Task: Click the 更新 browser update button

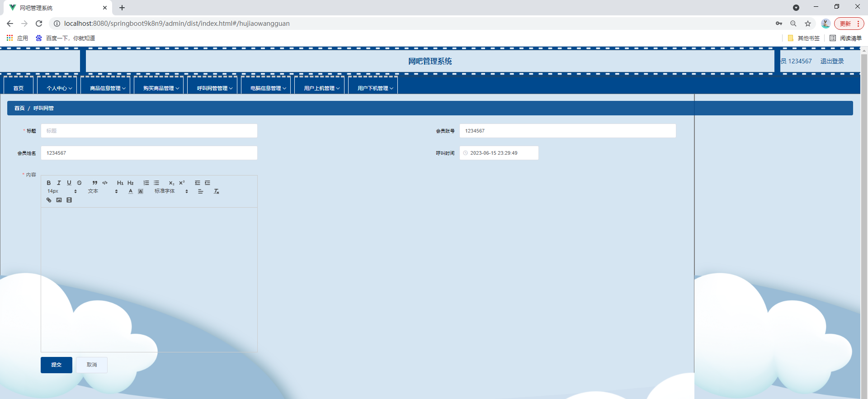Action: coord(849,24)
